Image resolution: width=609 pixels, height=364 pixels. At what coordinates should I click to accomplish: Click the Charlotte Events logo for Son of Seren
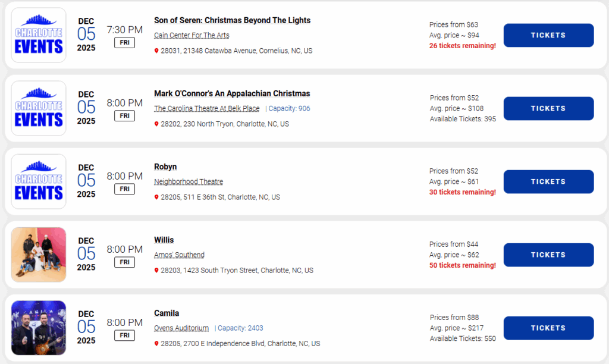[x=39, y=35]
